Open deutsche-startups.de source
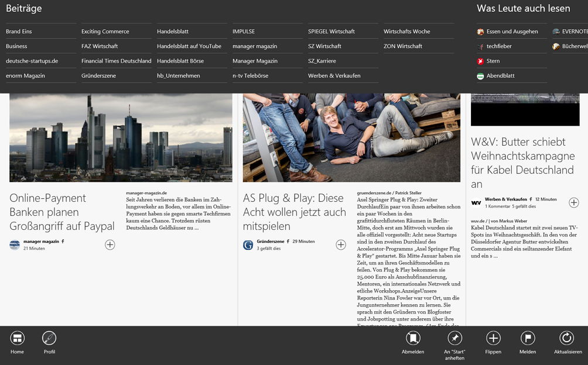Viewport: 588px width, 365px height. tap(32, 61)
